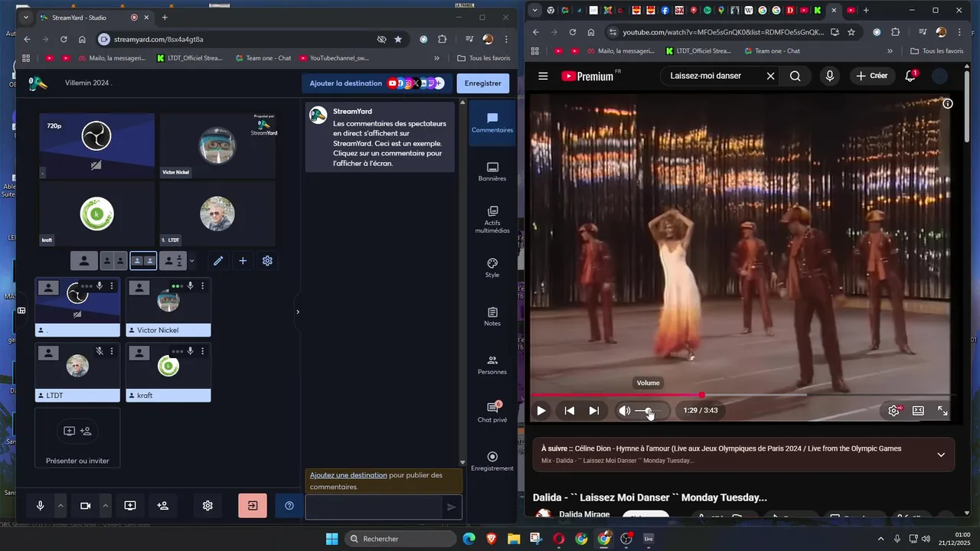Select the speaker spotlight layout
Image resolution: width=980 pixels, height=551 pixels.
173,261
